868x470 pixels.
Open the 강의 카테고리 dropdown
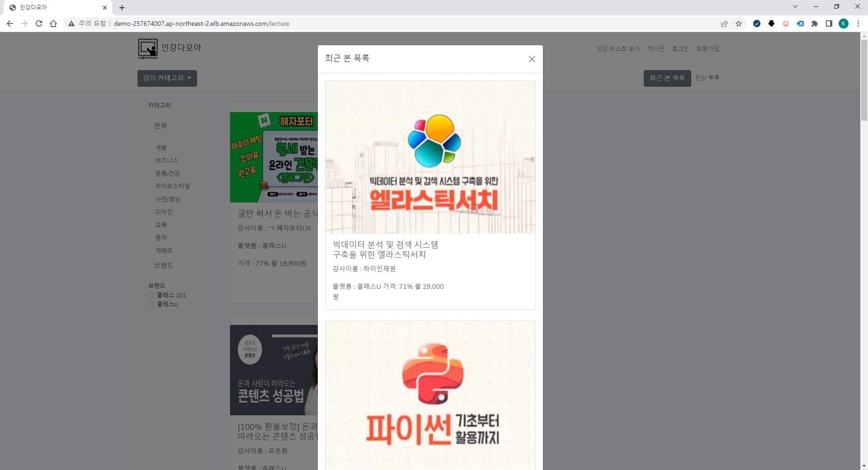[x=167, y=78]
